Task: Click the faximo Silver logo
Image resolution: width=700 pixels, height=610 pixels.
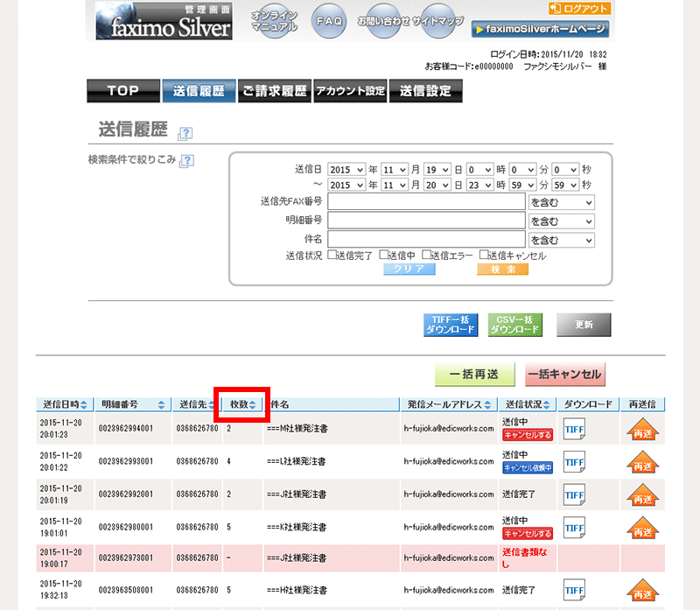Action: (x=165, y=21)
